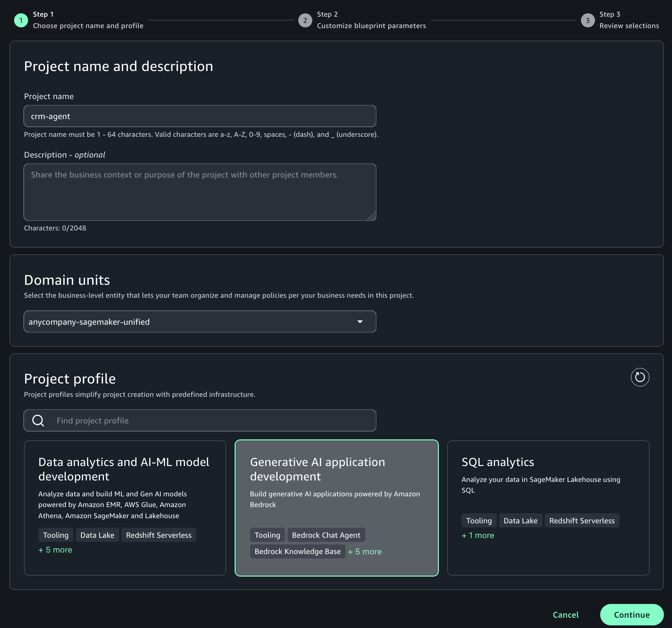The width and height of the screenshot is (672, 628).
Task: Go to Review selections step
Action: 629,26
